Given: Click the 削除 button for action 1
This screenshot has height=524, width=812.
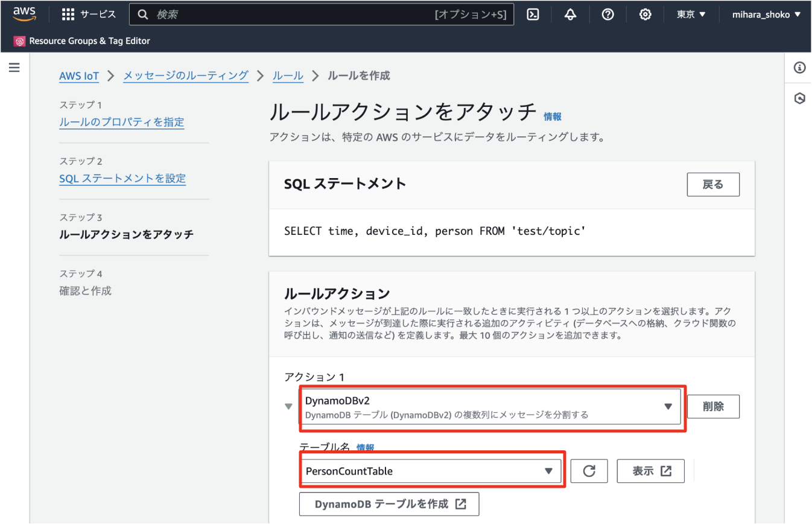Looking at the screenshot, I should tap(713, 407).
